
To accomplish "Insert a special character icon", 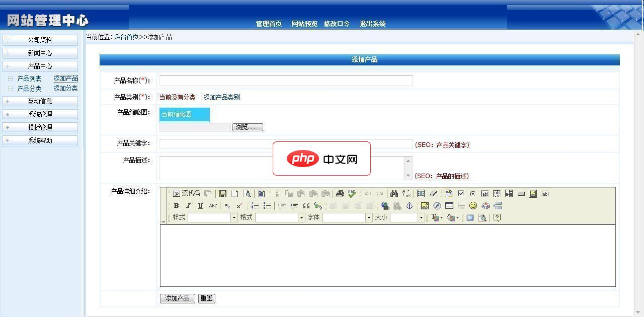I will [x=485, y=206].
